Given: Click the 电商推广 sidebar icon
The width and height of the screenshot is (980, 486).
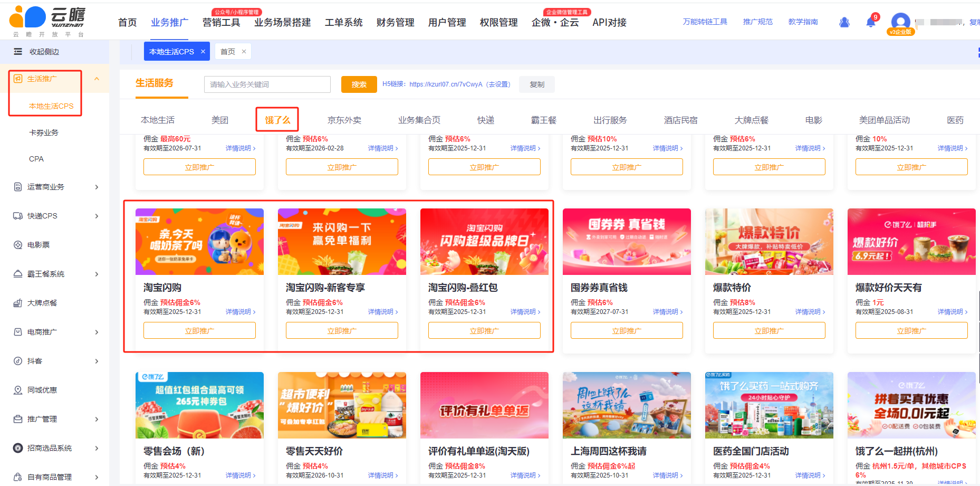Looking at the screenshot, I should [18, 332].
